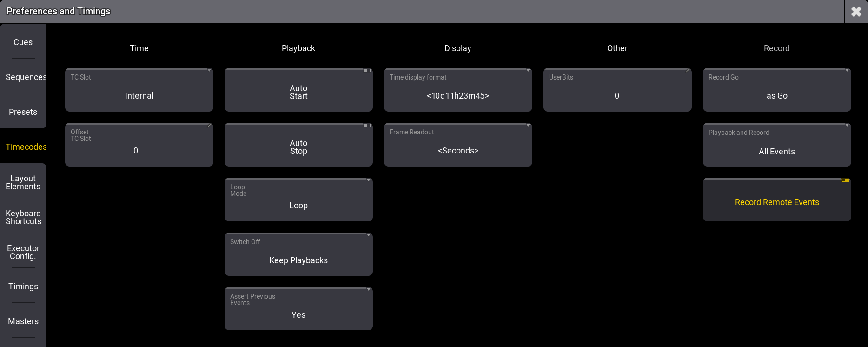868x347 pixels.
Task: Open the Layout Elements section
Action: [23, 182]
